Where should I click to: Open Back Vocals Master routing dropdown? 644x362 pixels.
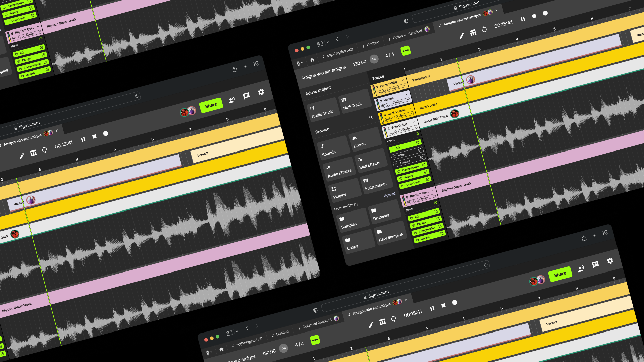pos(404,116)
